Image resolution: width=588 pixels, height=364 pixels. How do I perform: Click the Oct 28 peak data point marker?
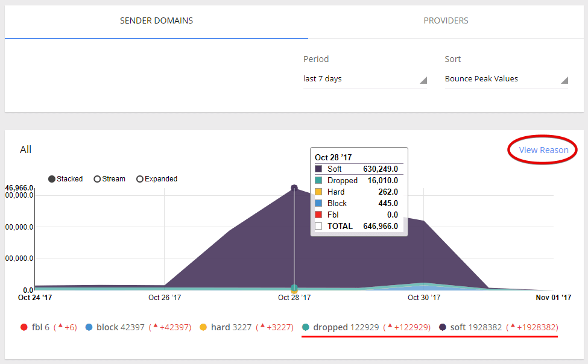tap(294, 188)
